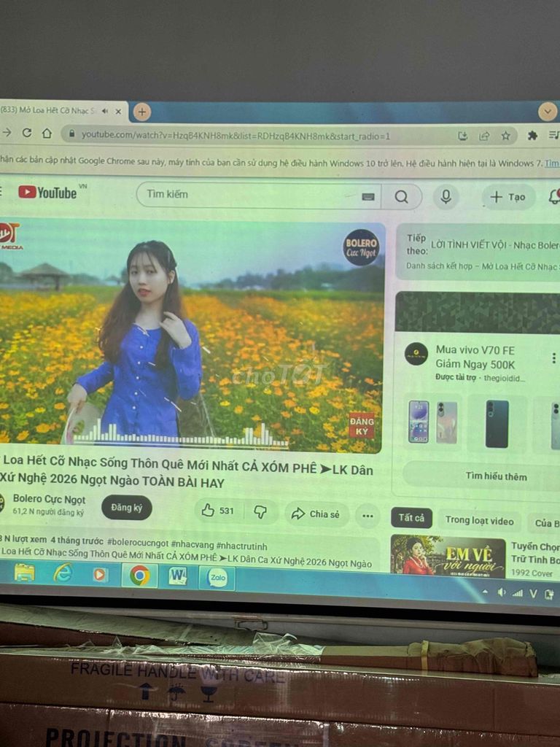Dislike the video
The height and width of the screenshot is (747, 560).
pos(260,512)
